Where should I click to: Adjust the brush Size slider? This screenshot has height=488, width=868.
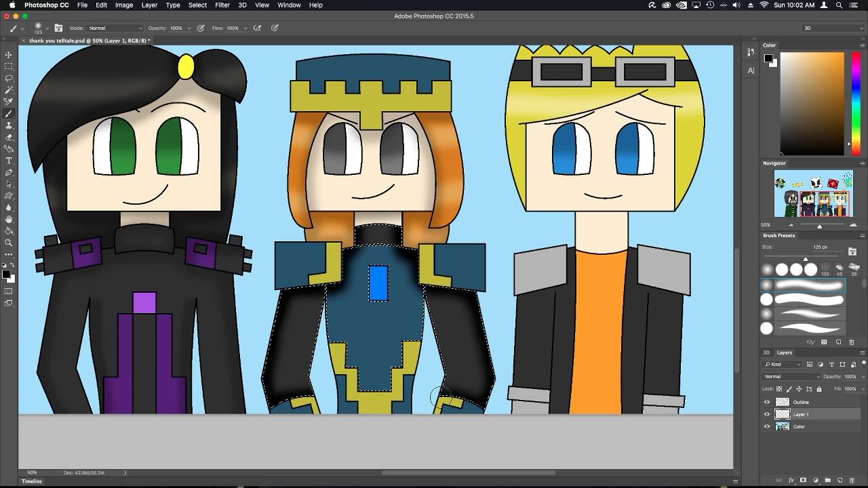[805, 259]
